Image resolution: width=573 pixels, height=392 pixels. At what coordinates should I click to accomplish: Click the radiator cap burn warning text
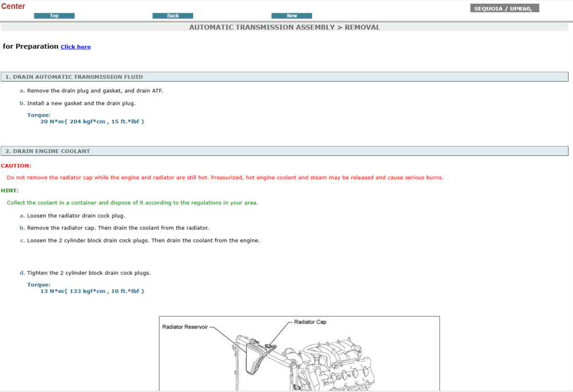[225, 178]
